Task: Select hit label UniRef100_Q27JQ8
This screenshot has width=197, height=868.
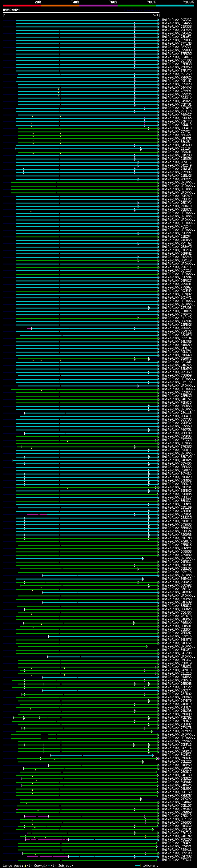Action: [176, 308]
